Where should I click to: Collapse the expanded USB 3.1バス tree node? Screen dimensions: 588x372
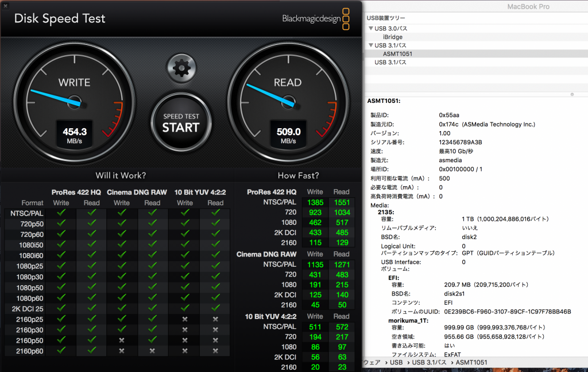(x=371, y=45)
